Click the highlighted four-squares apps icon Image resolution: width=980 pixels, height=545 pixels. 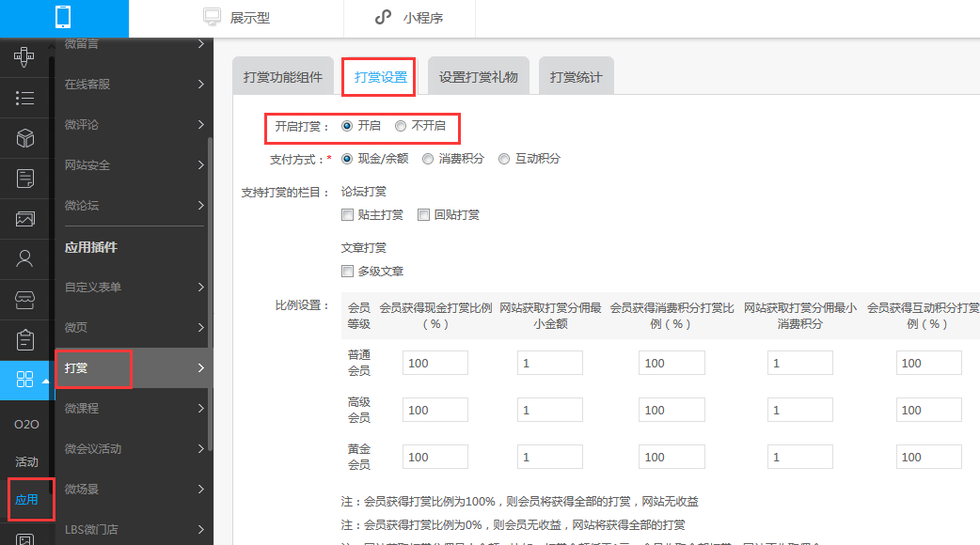24,380
